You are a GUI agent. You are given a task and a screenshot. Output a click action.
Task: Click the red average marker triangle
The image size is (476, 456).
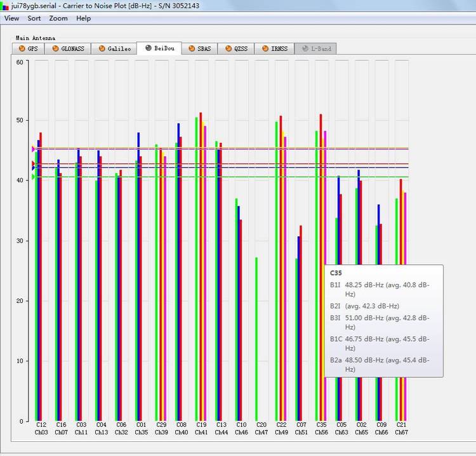tap(33, 164)
